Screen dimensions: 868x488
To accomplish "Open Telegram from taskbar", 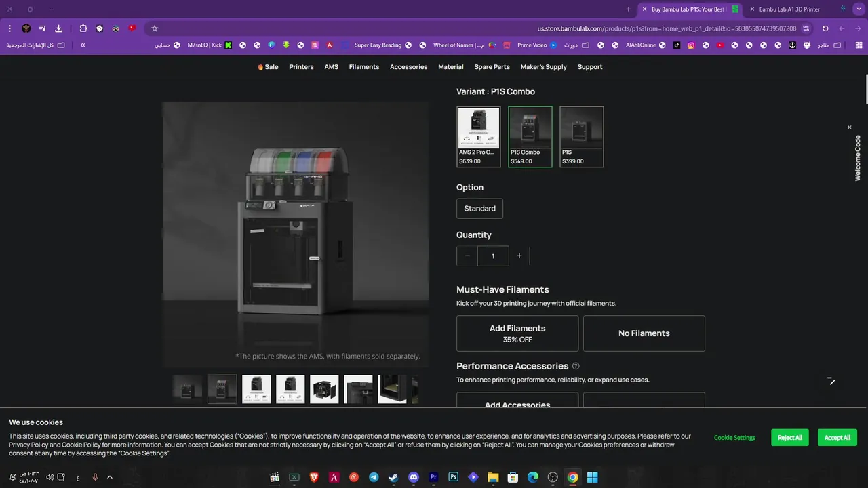I will click(374, 477).
